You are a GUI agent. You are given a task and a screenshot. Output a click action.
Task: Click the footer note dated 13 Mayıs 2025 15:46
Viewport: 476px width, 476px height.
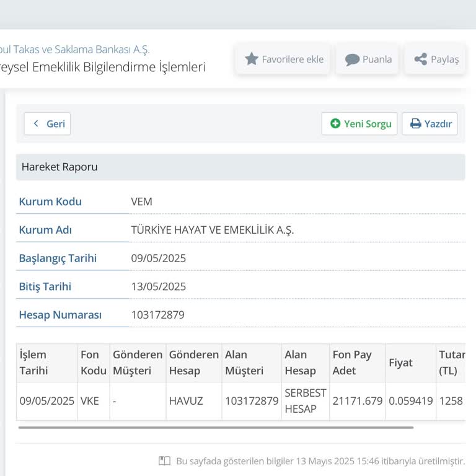(320, 461)
